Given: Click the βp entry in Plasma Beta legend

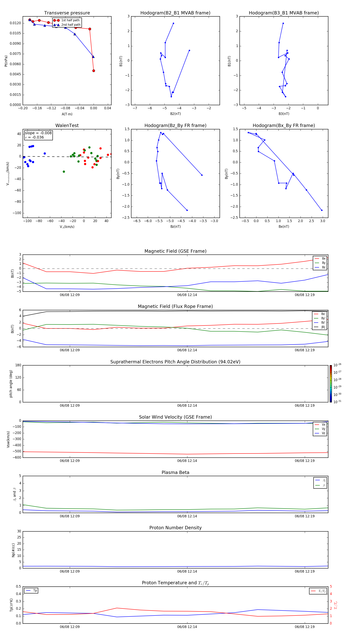Looking at the screenshot, I should coord(321,480).
